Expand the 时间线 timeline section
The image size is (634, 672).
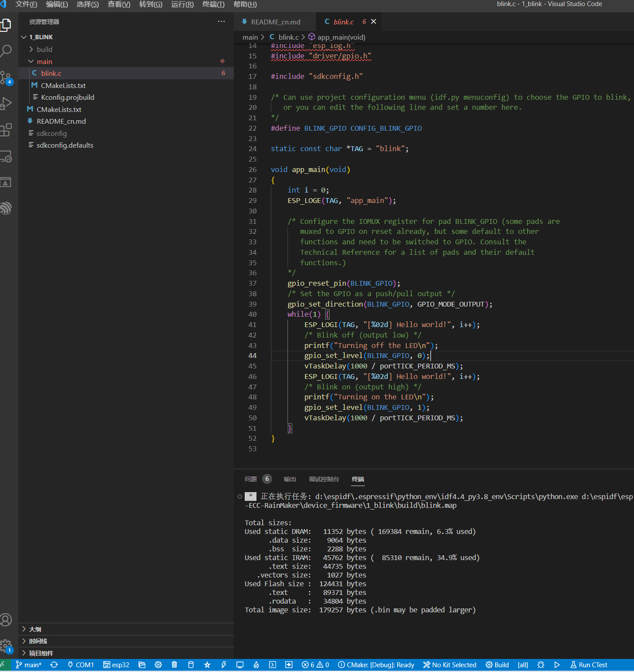click(x=126, y=641)
